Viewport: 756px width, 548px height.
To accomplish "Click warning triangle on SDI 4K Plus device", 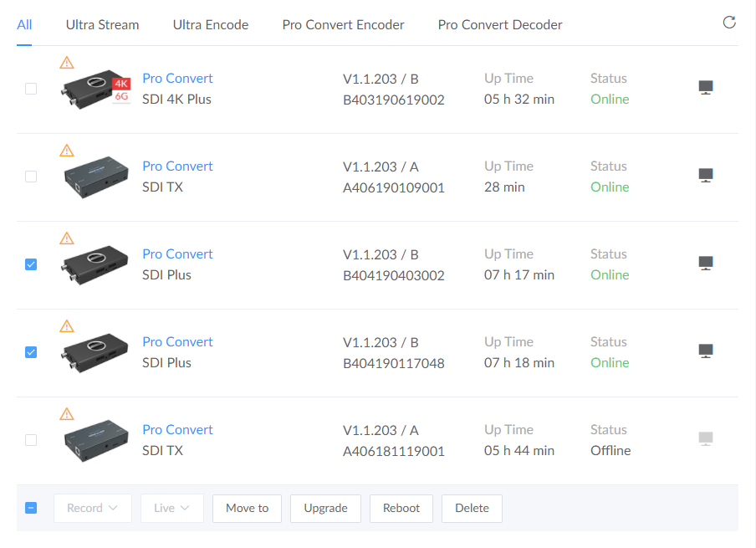I will click(67, 63).
